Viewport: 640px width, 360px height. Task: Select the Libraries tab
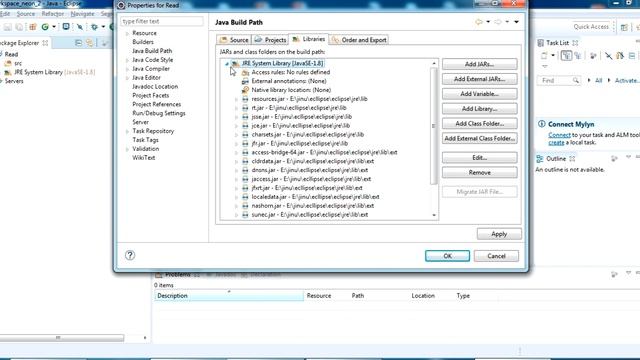(x=309, y=39)
